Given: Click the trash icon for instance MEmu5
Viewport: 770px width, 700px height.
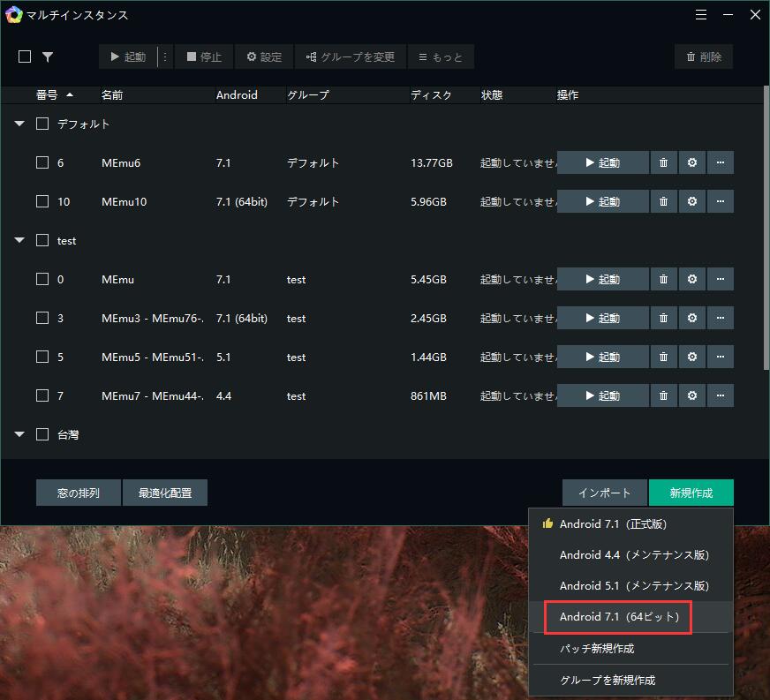Looking at the screenshot, I should coord(663,357).
